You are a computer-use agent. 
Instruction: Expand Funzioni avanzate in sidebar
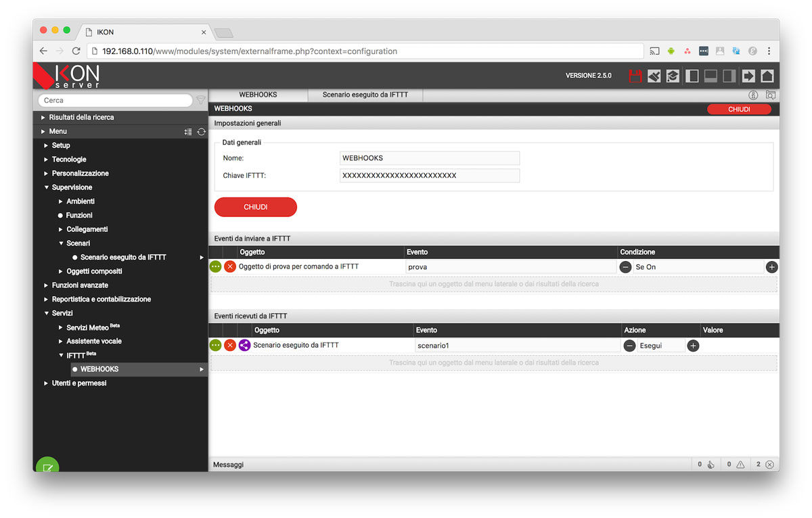[x=46, y=285]
